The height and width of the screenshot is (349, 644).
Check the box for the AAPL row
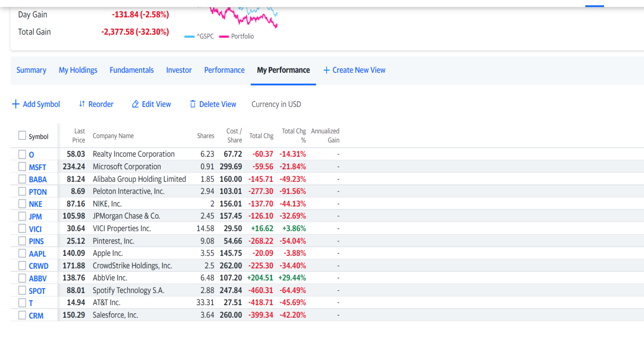[22, 253]
